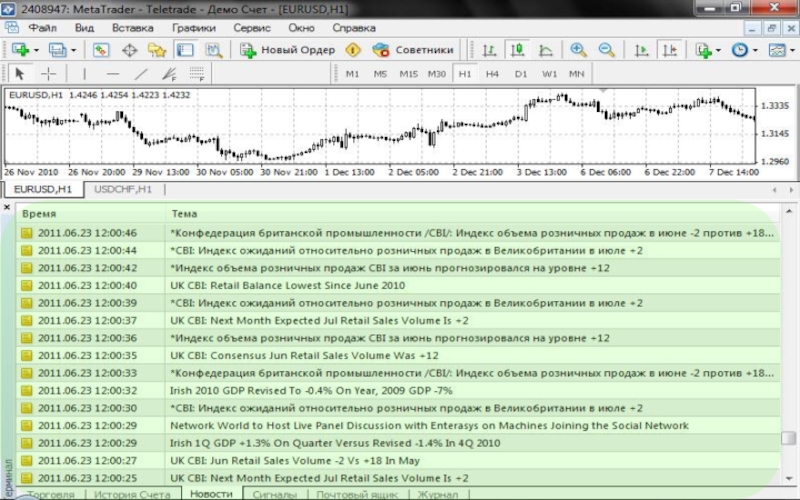Close the terminal panel with X
The height and width of the screenshot is (500, 800).
pos(7,207)
